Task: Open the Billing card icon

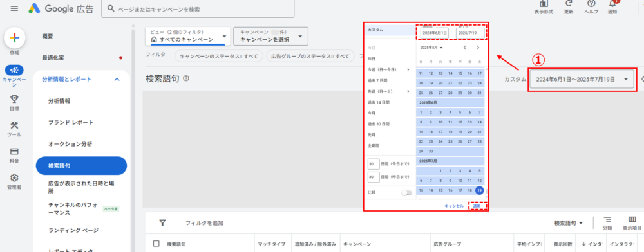Action: click(x=14, y=151)
